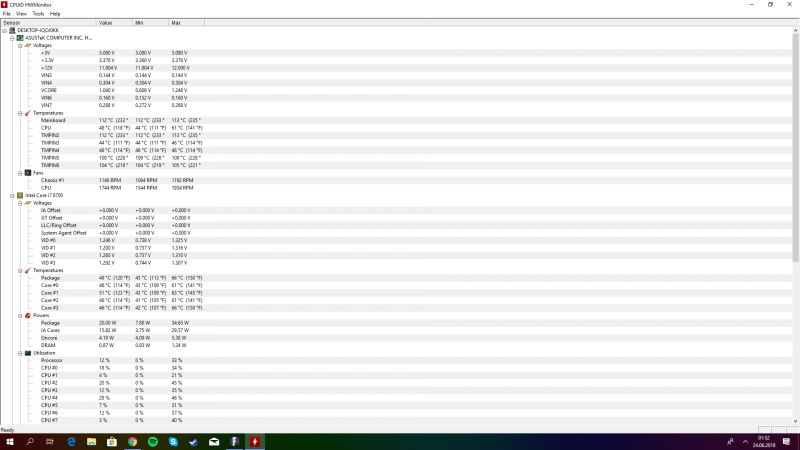Collapse the ASUSTeK Voltages group

[20, 45]
